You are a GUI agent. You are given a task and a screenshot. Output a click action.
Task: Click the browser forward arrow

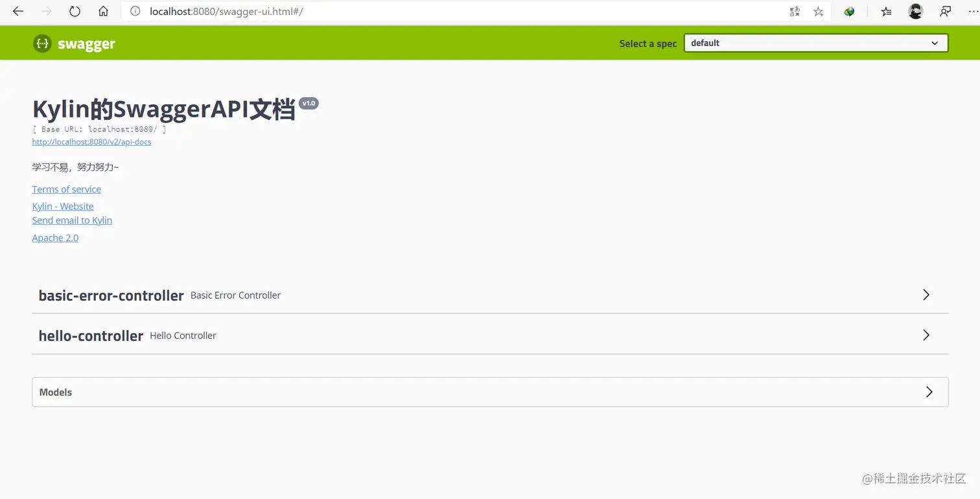(x=46, y=11)
